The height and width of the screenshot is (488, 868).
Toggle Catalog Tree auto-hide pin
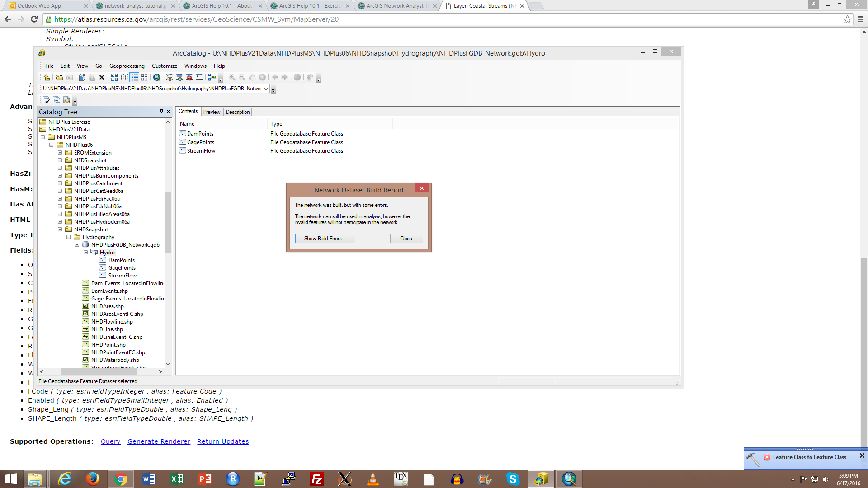point(161,111)
